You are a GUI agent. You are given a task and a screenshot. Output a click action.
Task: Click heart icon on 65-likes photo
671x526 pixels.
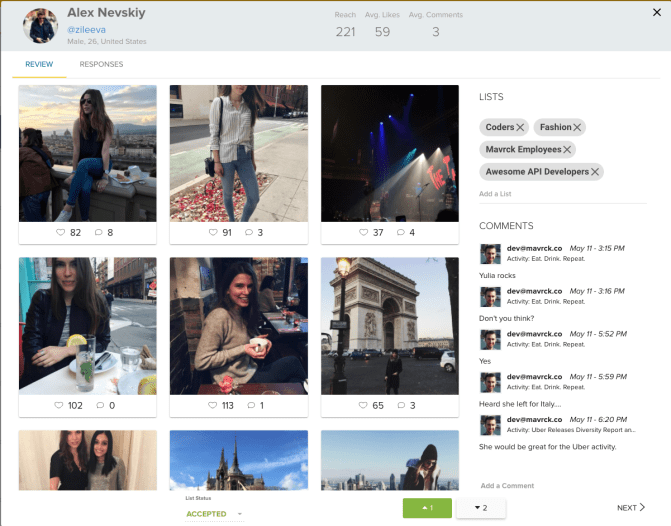(363, 405)
